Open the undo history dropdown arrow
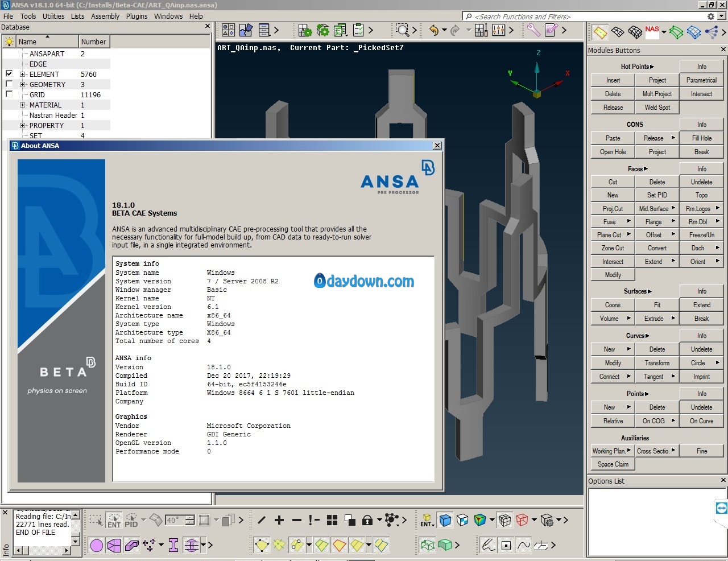Screen dimensions: 728x561 (444, 30)
